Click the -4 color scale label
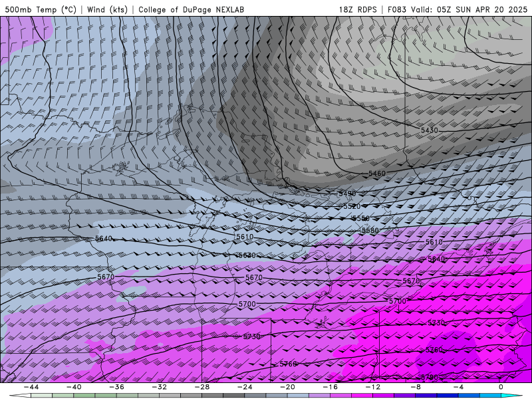532x399 pixels. tap(458, 387)
